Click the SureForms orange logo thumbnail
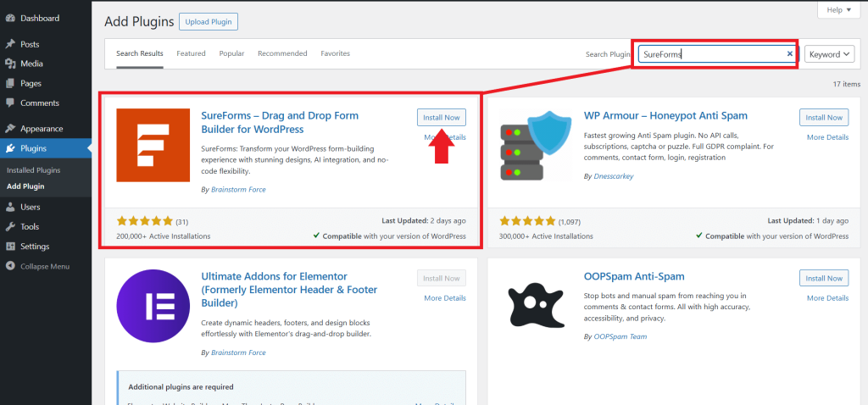The width and height of the screenshot is (868, 405). [153, 145]
